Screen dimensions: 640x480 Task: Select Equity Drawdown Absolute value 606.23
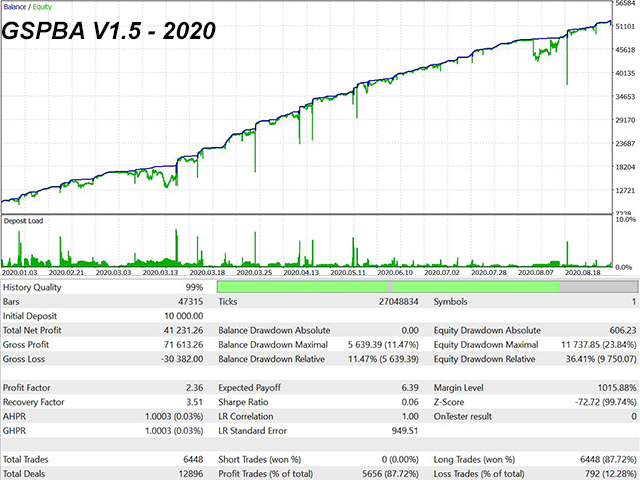[623, 330]
